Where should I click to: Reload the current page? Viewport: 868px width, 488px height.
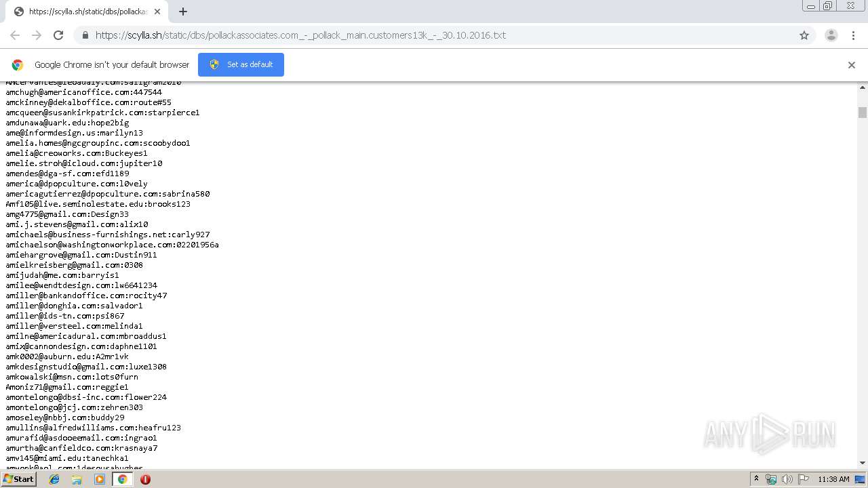(58, 35)
